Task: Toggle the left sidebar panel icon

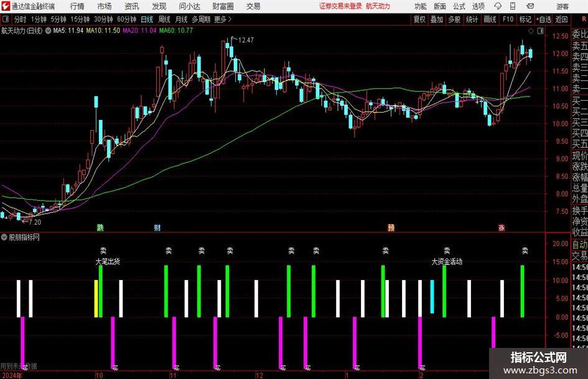Action: tap(6, 19)
